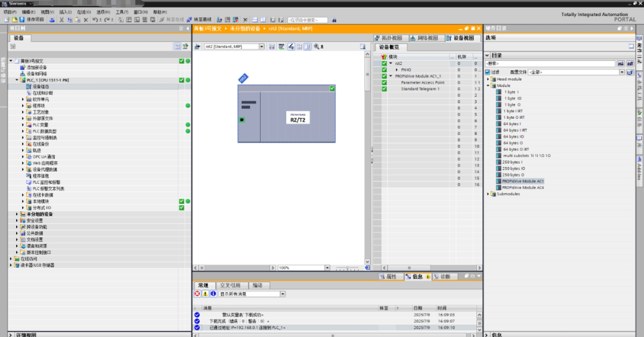Collapse the Module catalog folder
Viewport: 644px width, 337px height.
(x=488, y=85)
